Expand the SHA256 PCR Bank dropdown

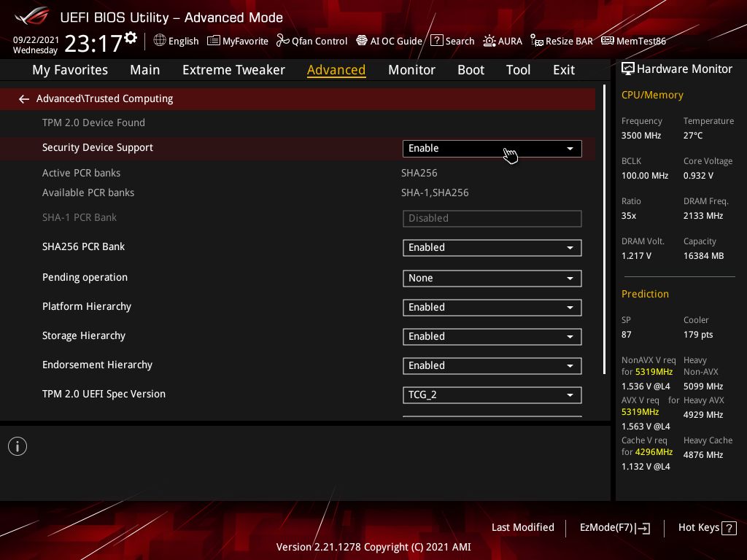click(492, 248)
